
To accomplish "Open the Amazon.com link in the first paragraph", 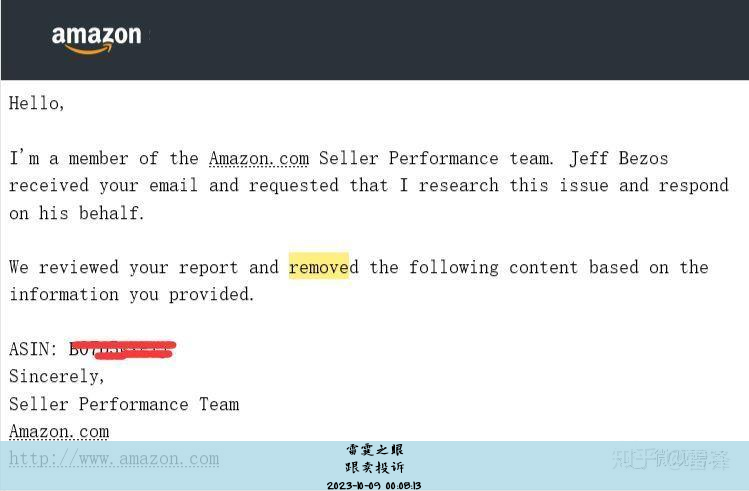I will click(259, 158).
